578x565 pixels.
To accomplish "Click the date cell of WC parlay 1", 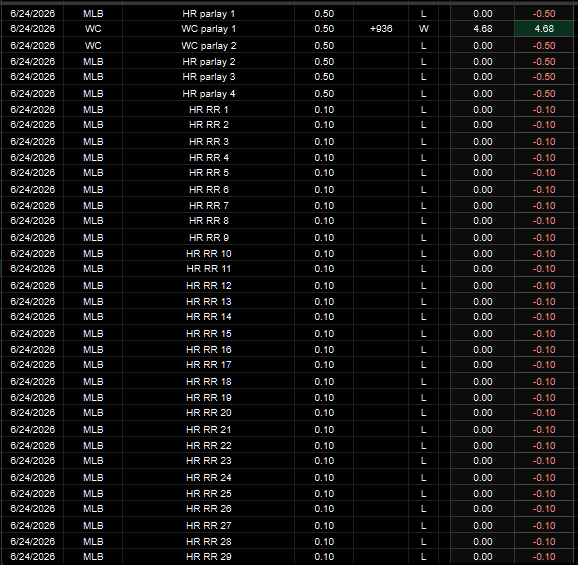I will tap(32, 29).
